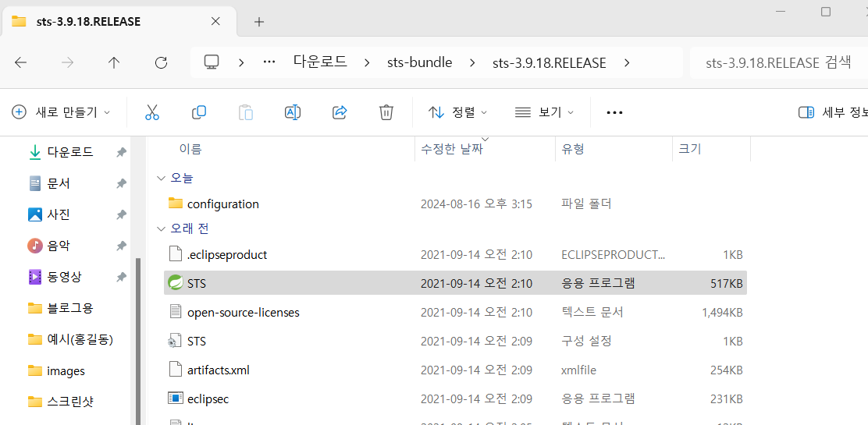Click the Paste clipboard icon
Image resolution: width=868 pixels, height=425 pixels.
click(x=246, y=112)
